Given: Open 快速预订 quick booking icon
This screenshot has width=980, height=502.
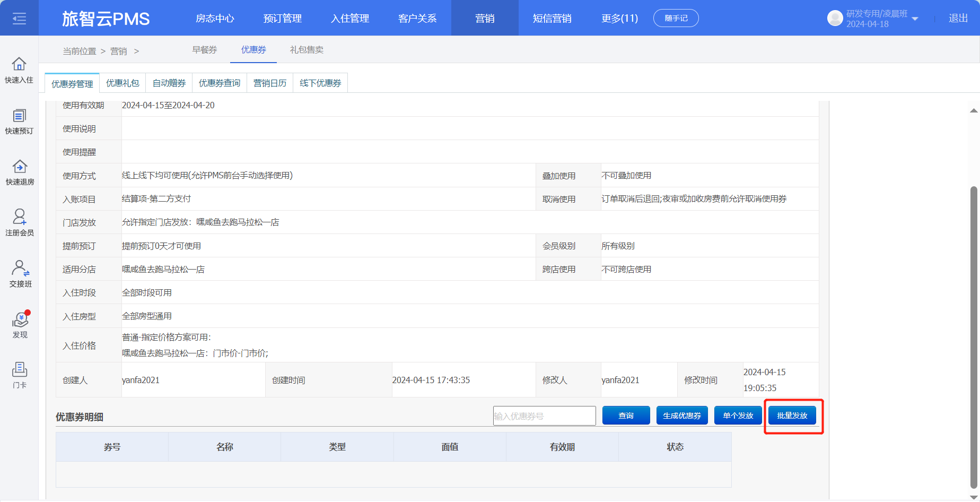Looking at the screenshot, I should [x=19, y=122].
